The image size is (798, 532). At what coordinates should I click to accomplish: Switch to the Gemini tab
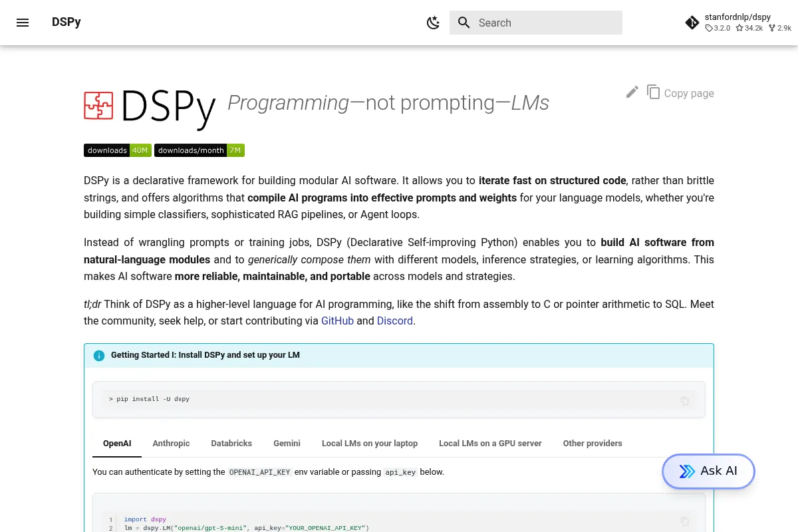tap(287, 443)
